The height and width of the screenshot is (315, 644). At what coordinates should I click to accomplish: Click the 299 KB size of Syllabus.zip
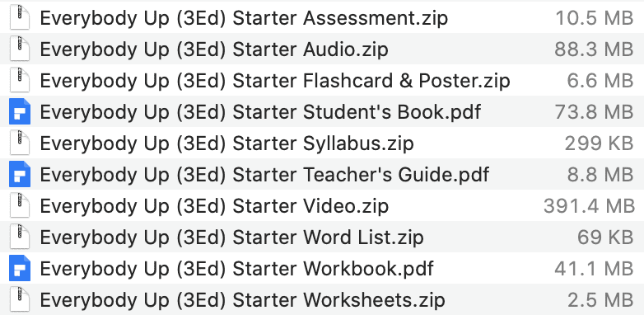point(599,143)
